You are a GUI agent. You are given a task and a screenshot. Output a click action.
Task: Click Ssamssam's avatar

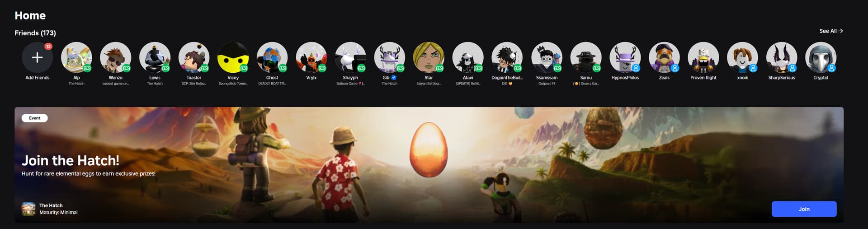coord(547,57)
